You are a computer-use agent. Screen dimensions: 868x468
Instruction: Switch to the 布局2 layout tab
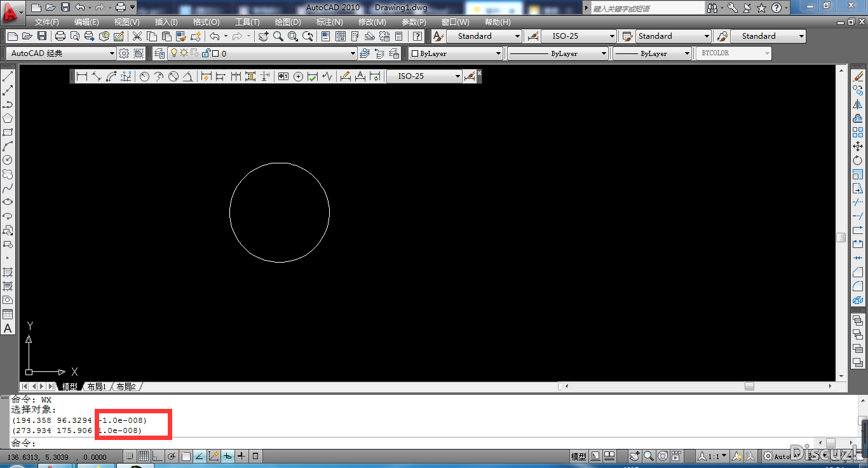click(126, 387)
